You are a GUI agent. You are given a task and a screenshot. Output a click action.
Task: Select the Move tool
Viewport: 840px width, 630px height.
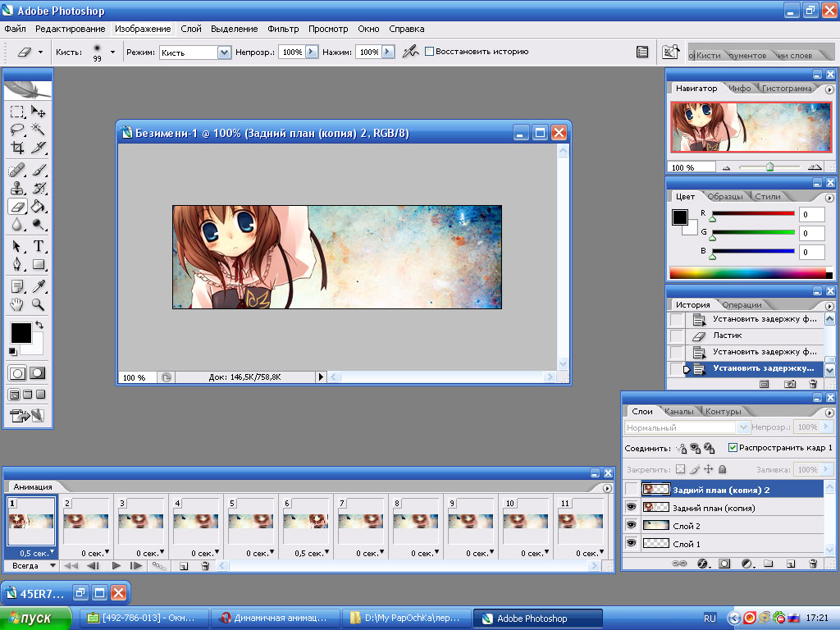point(38,112)
